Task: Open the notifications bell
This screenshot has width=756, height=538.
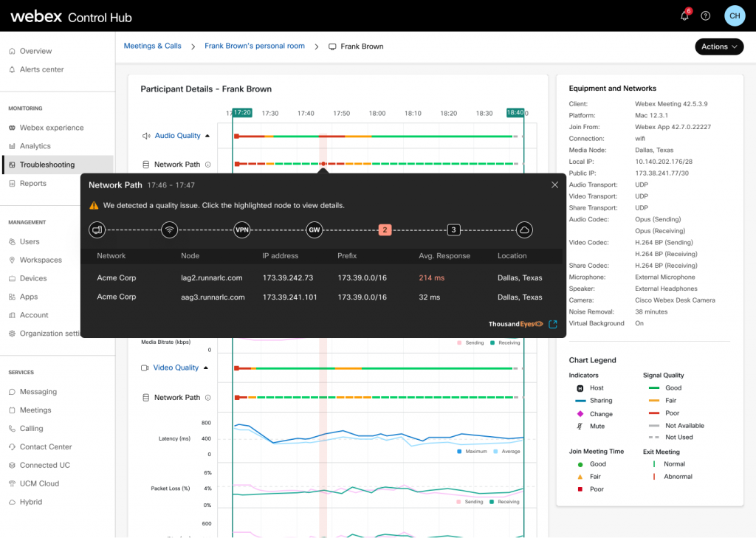Action: (x=684, y=15)
